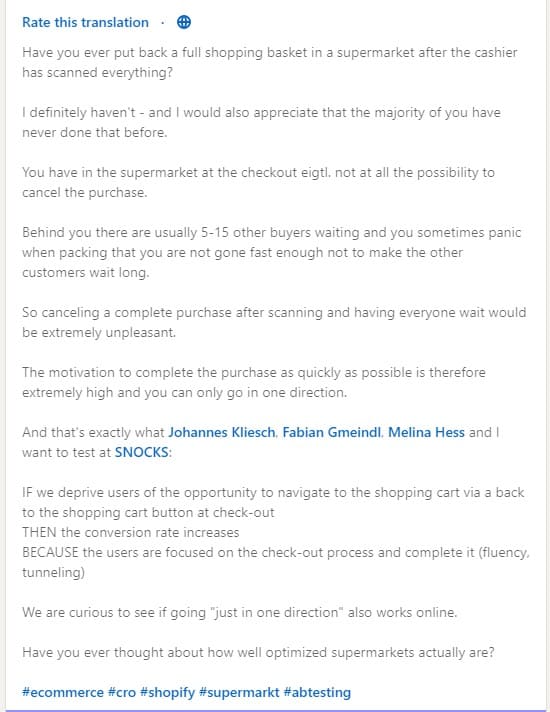550x712 pixels.
Task: Open the Rate this translation link
Action: [85, 22]
